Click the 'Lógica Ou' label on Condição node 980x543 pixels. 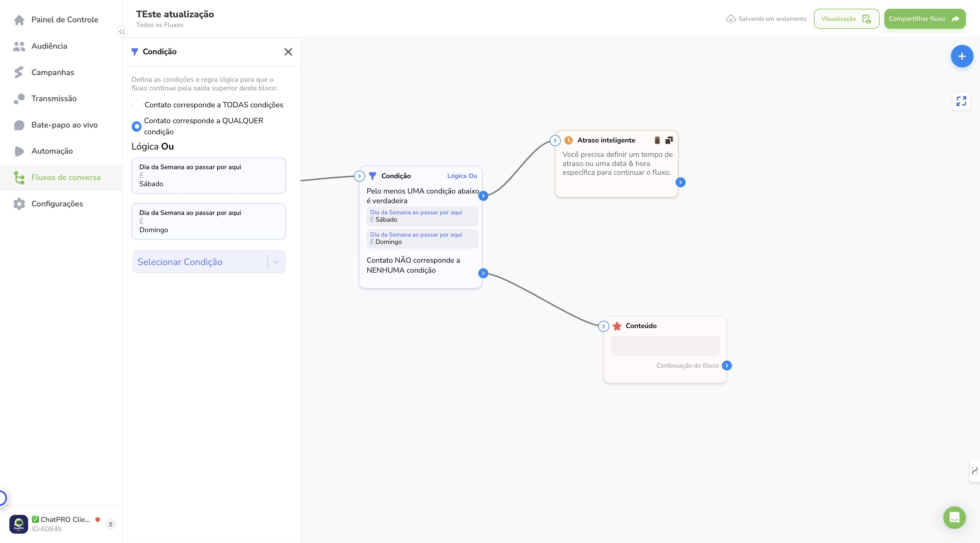coord(462,176)
